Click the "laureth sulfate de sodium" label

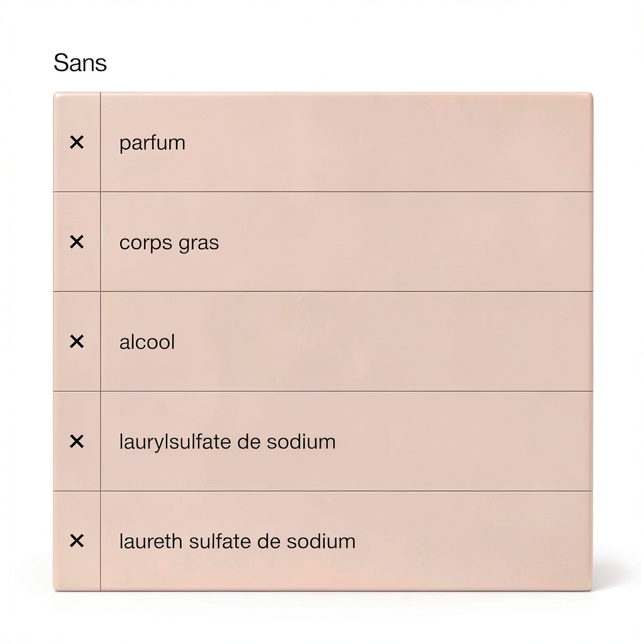click(x=237, y=541)
